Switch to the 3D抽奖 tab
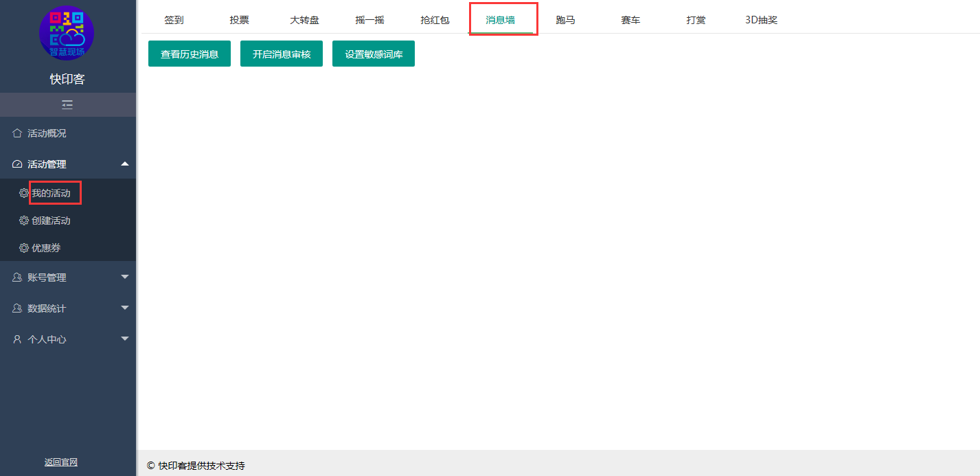This screenshot has width=980, height=476. click(762, 20)
